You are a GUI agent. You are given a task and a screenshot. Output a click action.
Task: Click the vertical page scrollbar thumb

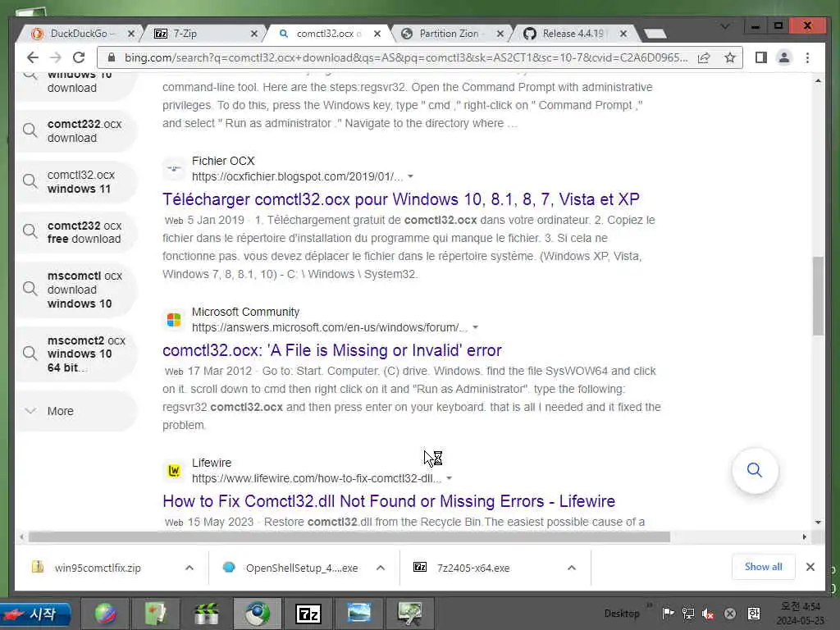[x=818, y=295]
